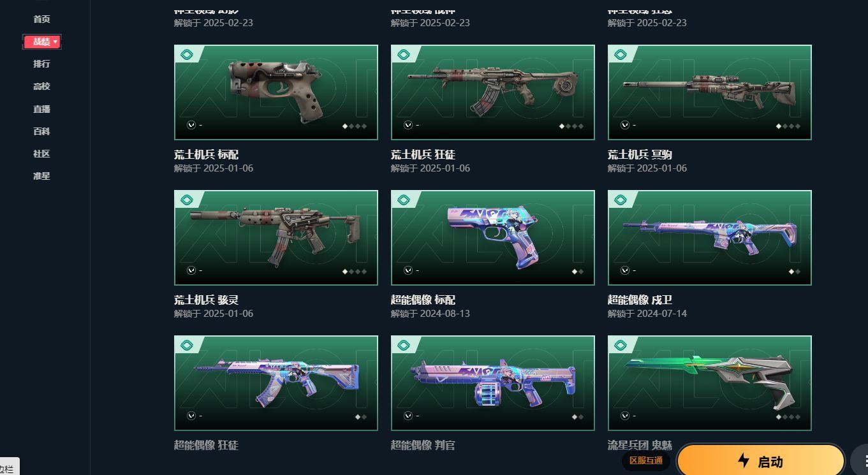
Task: Click the VP currency icon on 荒土机兵 骇灵 card
Action: 191,270
